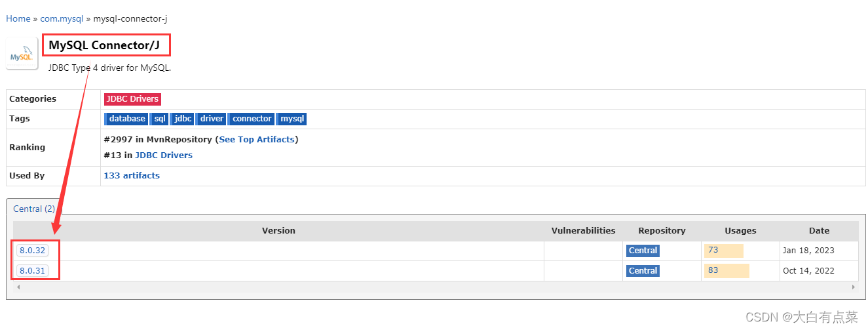The width and height of the screenshot is (868, 330).
Task: Click the Repository column header
Action: tap(662, 231)
